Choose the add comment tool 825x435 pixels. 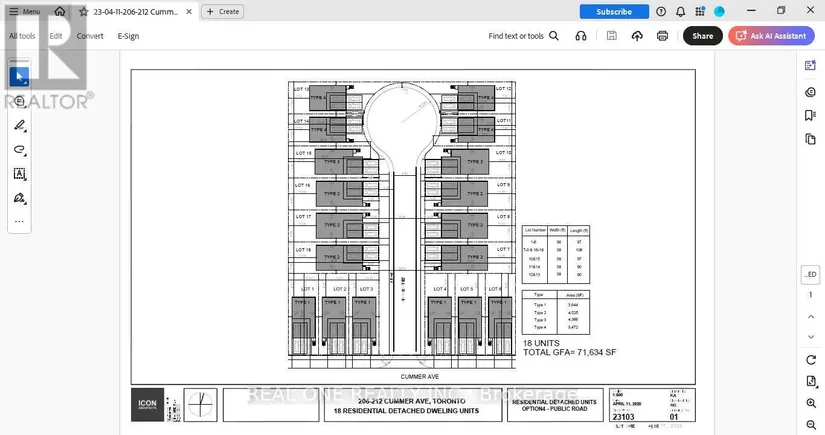(x=19, y=101)
